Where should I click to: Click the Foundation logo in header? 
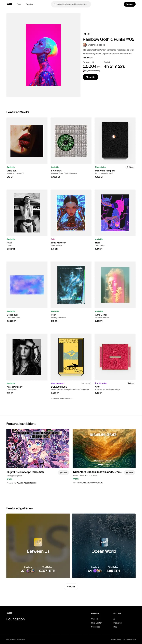coord(9,4)
